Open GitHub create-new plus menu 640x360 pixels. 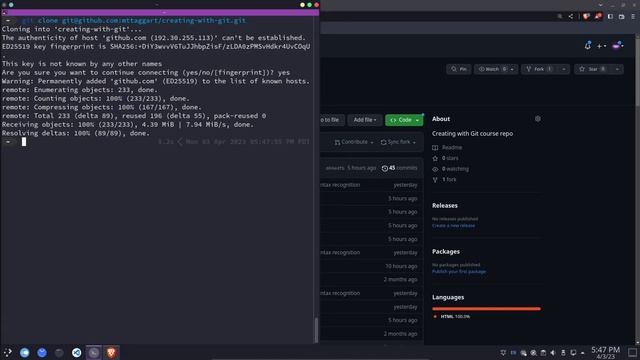[601, 46]
